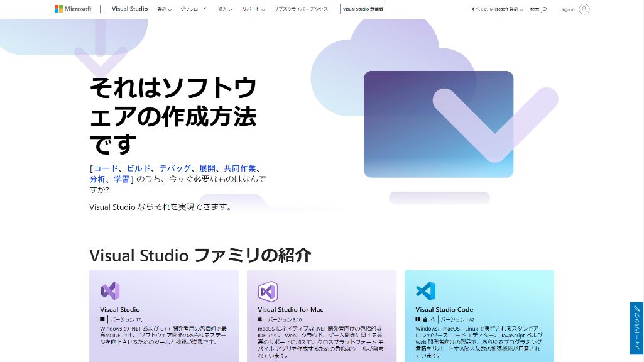The height and width of the screenshot is (362, 644).
Task: Open the フィードバック side tab
Action: [636, 328]
